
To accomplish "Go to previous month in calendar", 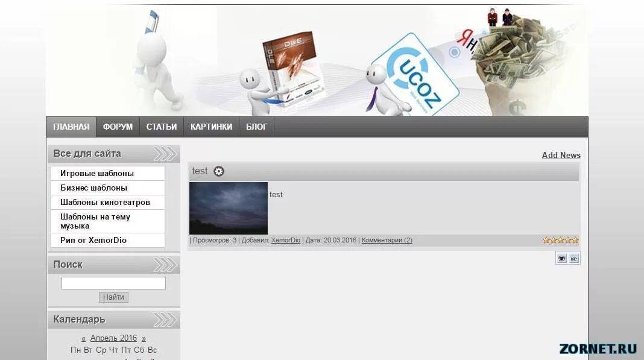I will tap(83, 339).
